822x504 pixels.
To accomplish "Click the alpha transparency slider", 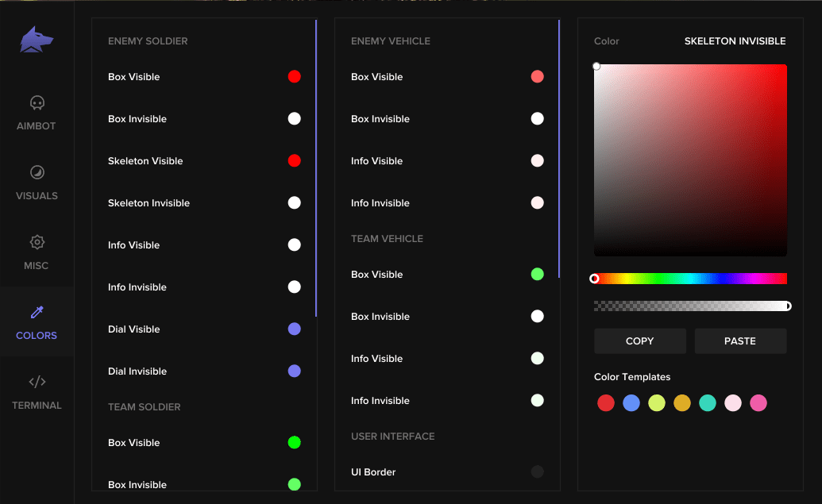I will tap(690, 306).
